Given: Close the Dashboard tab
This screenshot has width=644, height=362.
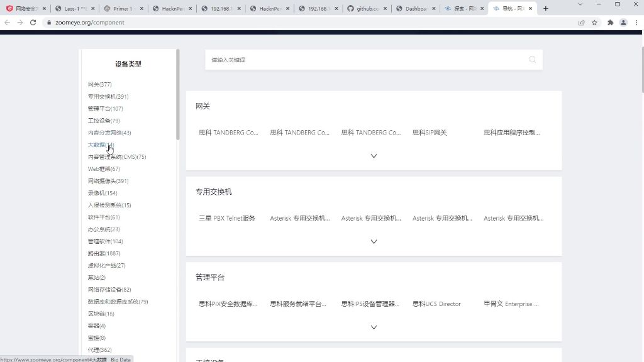Looking at the screenshot, I should click(434, 8).
